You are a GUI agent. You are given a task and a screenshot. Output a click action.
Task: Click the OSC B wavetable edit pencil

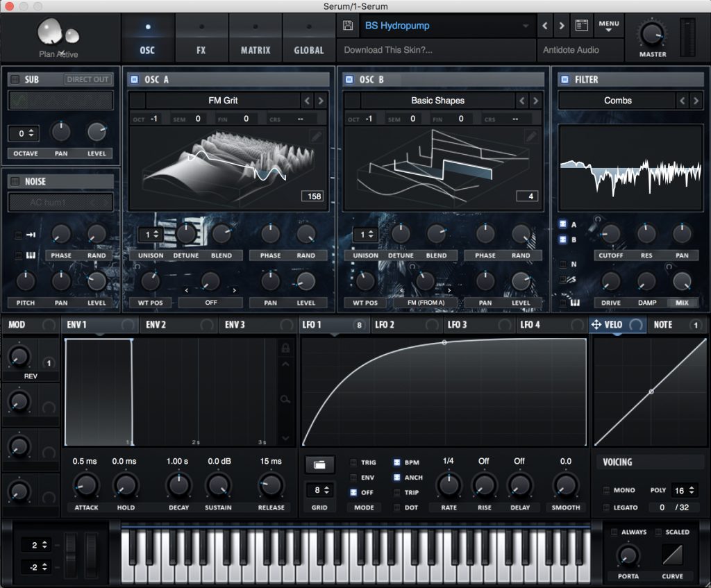pos(531,137)
